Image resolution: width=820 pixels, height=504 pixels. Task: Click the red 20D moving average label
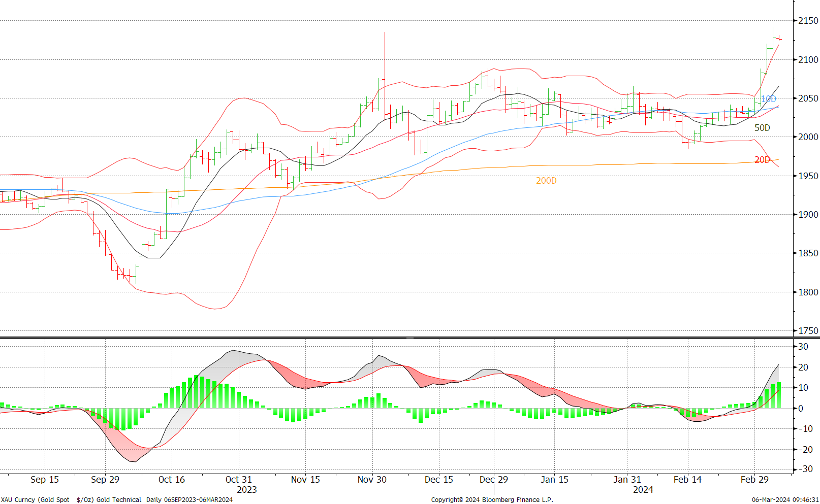762,160
